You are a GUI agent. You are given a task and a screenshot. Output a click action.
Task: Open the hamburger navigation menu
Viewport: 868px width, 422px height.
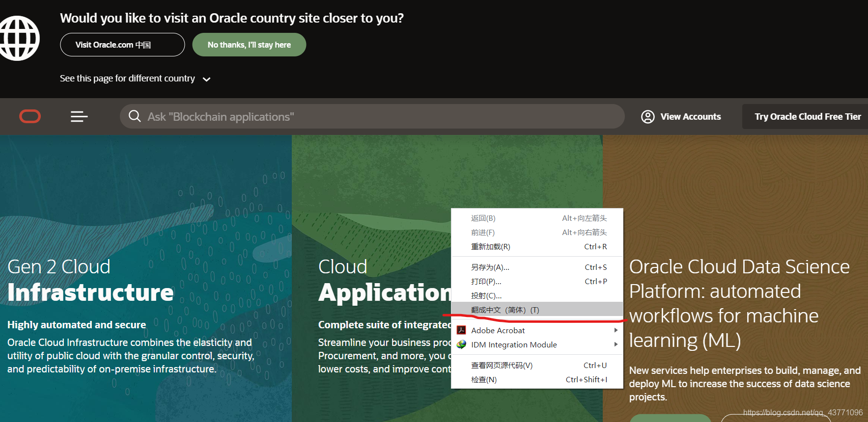[x=79, y=116]
